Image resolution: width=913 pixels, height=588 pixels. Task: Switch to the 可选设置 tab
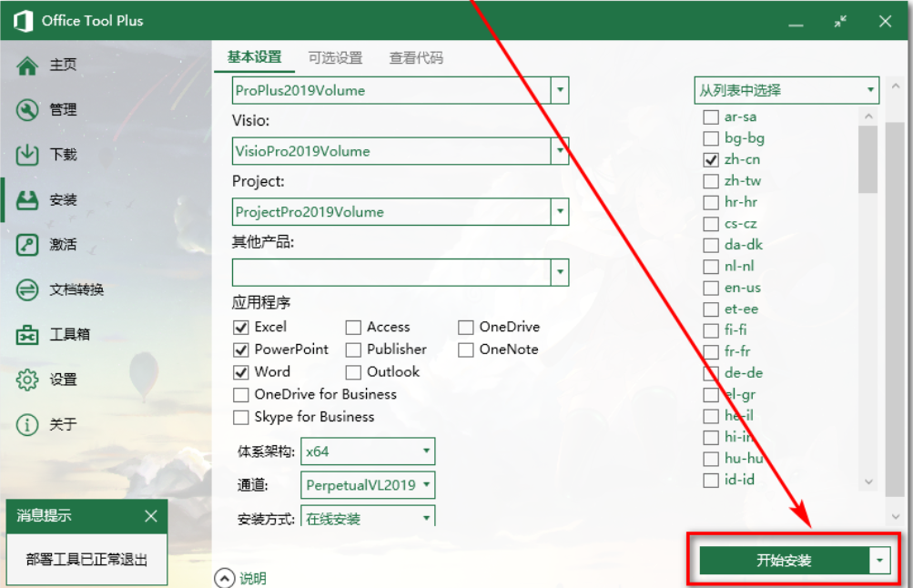(x=335, y=57)
